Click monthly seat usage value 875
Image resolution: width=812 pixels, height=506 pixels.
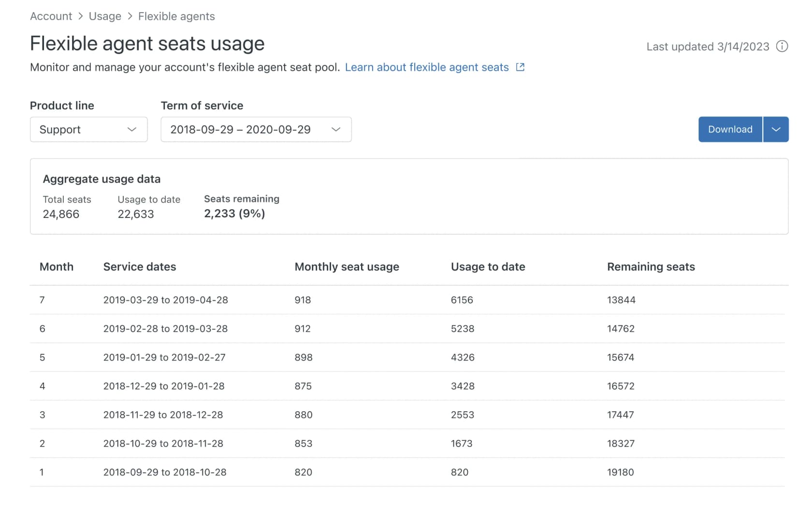(x=303, y=386)
